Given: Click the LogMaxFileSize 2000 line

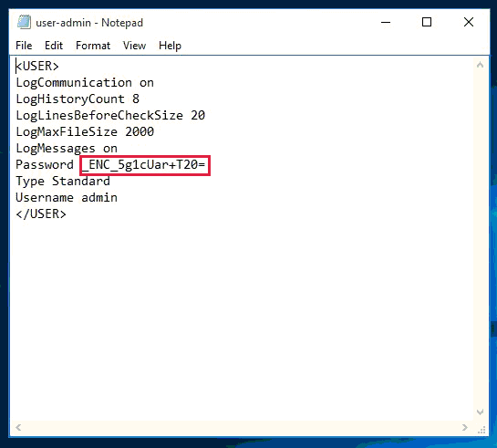Looking at the screenshot, I should [85, 131].
